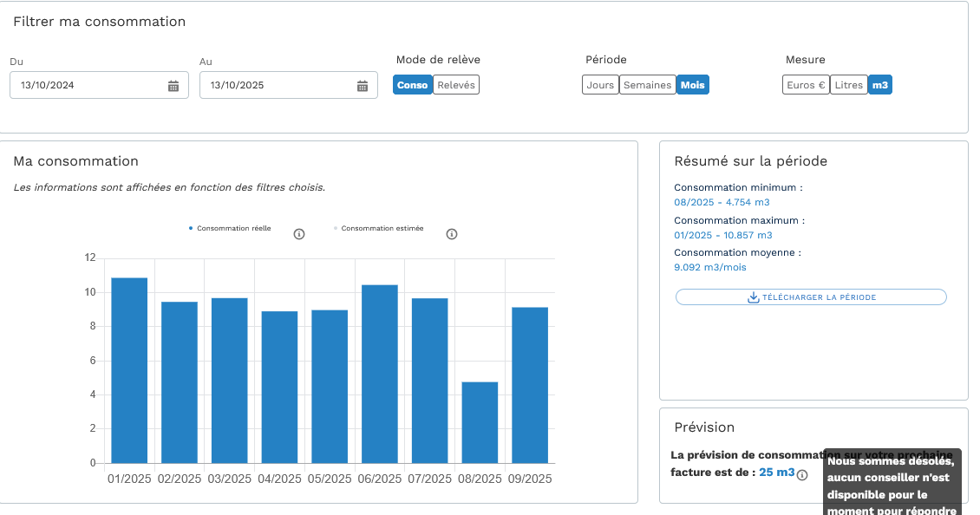Click info icon next to Consommation réelle
Screen dimensions: 980x515
point(299,234)
